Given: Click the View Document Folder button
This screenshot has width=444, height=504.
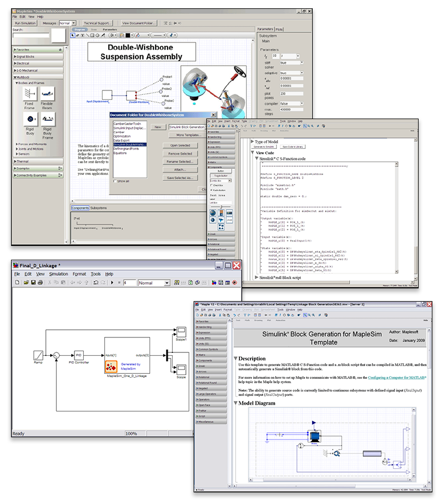Looking at the screenshot, I should tap(138, 23).
